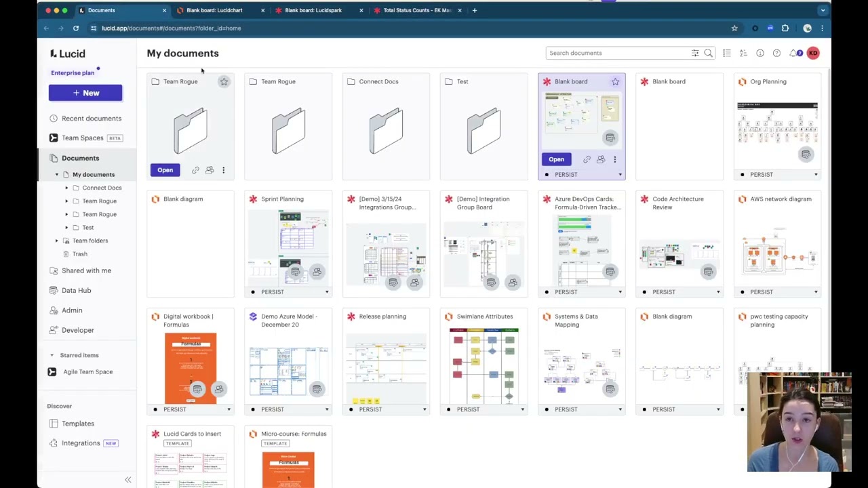Open Trash in the sidebar
This screenshot has width=868, height=488.
coord(79,254)
